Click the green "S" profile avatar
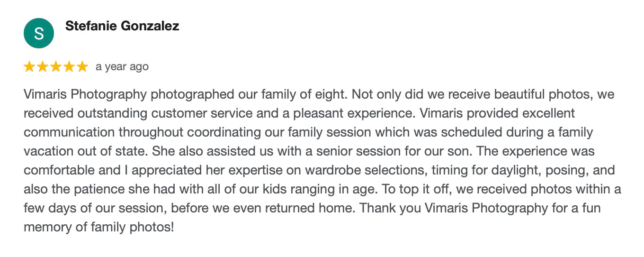Viewport: 644px width, 257px height. (39, 33)
